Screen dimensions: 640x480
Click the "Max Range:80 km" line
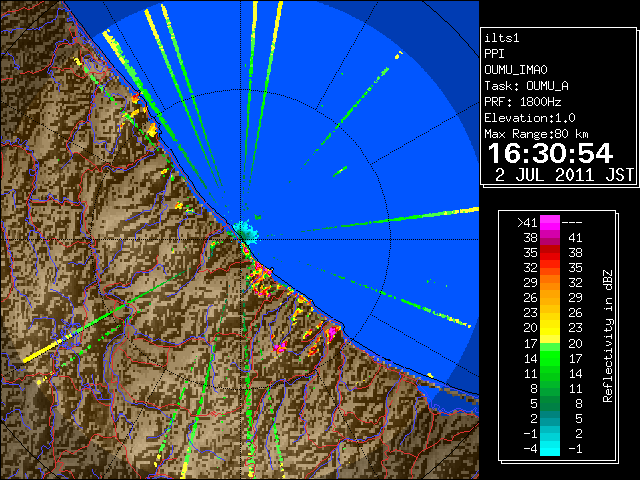point(536,134)
